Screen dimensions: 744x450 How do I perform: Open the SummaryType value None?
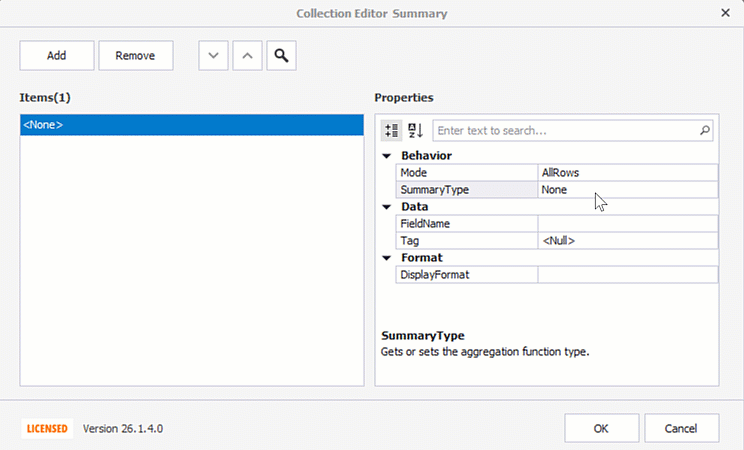click(x=628, y=190)
